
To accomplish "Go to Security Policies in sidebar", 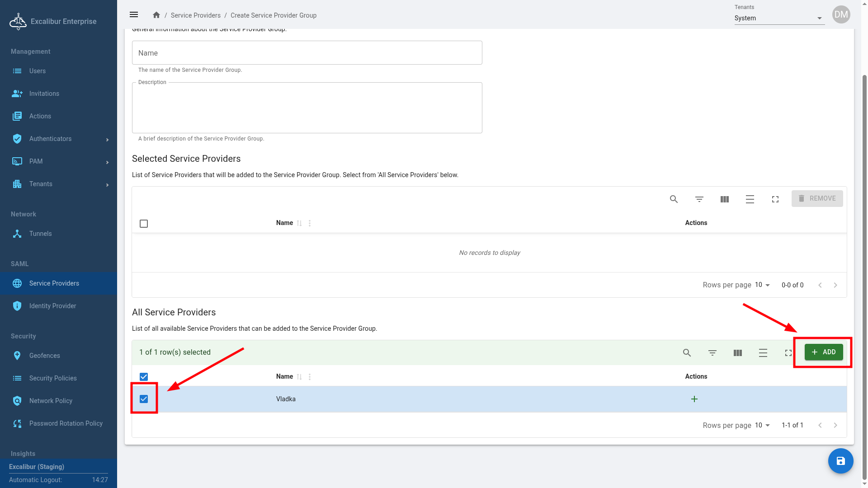I will tap(53, 378).
